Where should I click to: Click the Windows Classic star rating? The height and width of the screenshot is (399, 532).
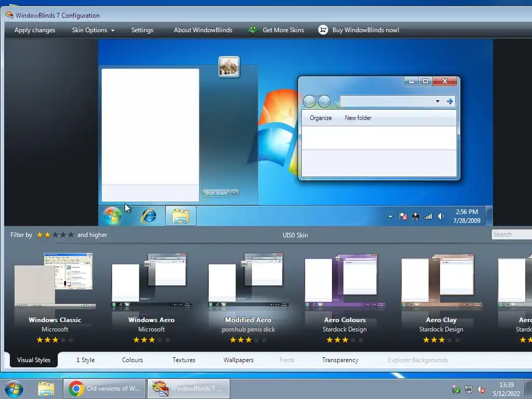[55, 340]
